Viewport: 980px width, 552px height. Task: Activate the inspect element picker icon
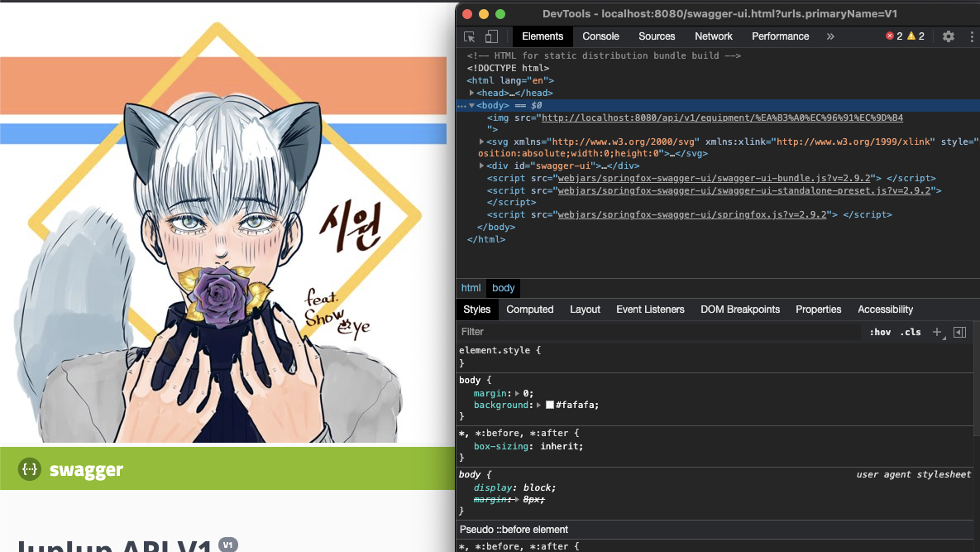pyautogui.click(x=470, y=36)
